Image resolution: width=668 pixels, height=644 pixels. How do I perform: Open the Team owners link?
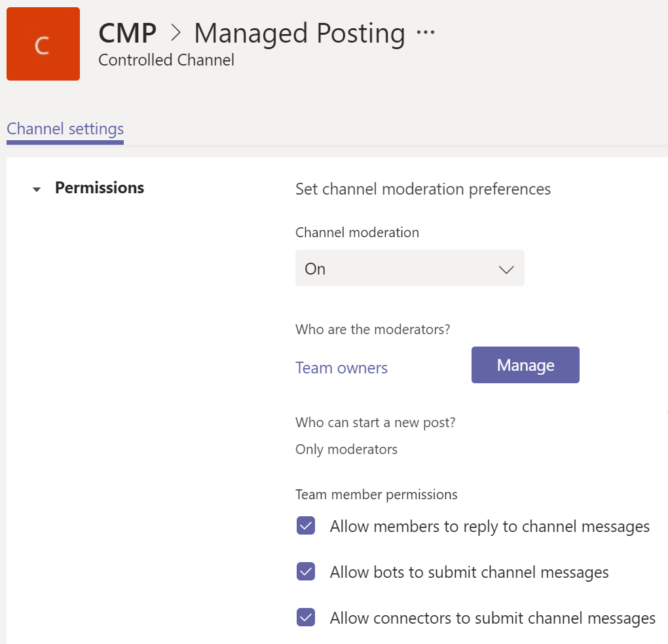[341, 368]
